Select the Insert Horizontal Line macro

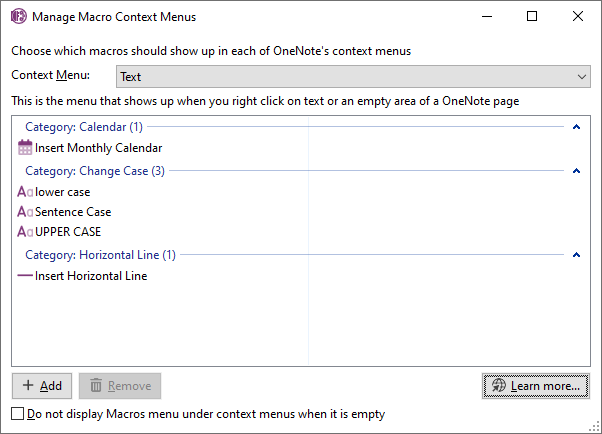pyautogui.click(x=91, y=276)
